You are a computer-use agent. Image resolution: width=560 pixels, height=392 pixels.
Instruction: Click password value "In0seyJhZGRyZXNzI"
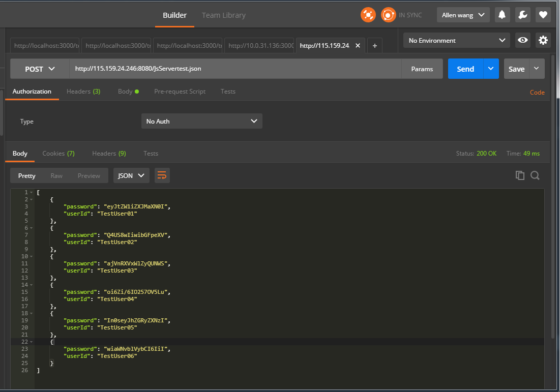coord(135,321)
